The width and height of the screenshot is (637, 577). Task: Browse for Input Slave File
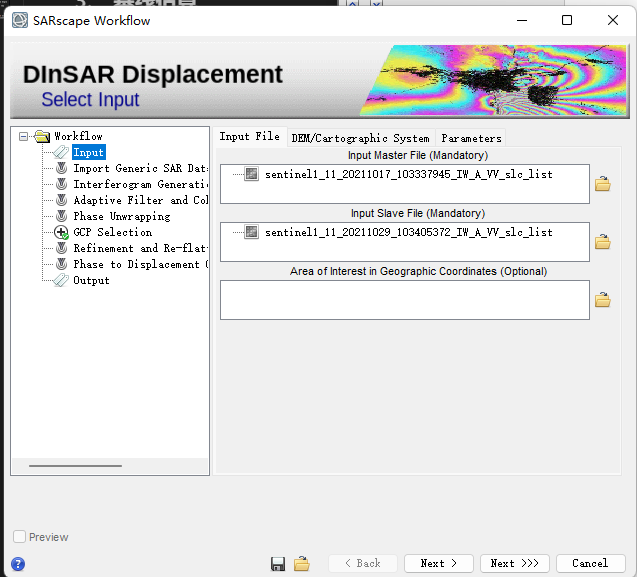pos(602,242)
